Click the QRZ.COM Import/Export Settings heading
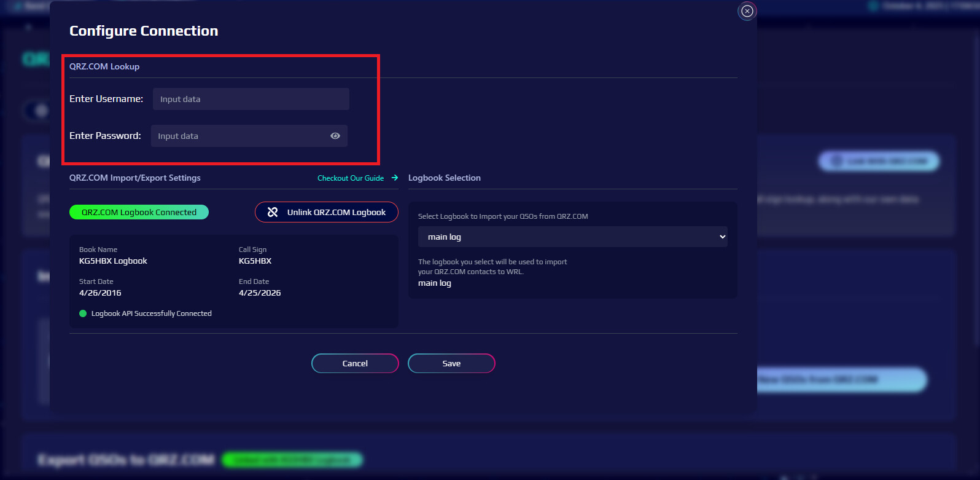The width and height of the screenshot is (980, 480). coord(135,178)
